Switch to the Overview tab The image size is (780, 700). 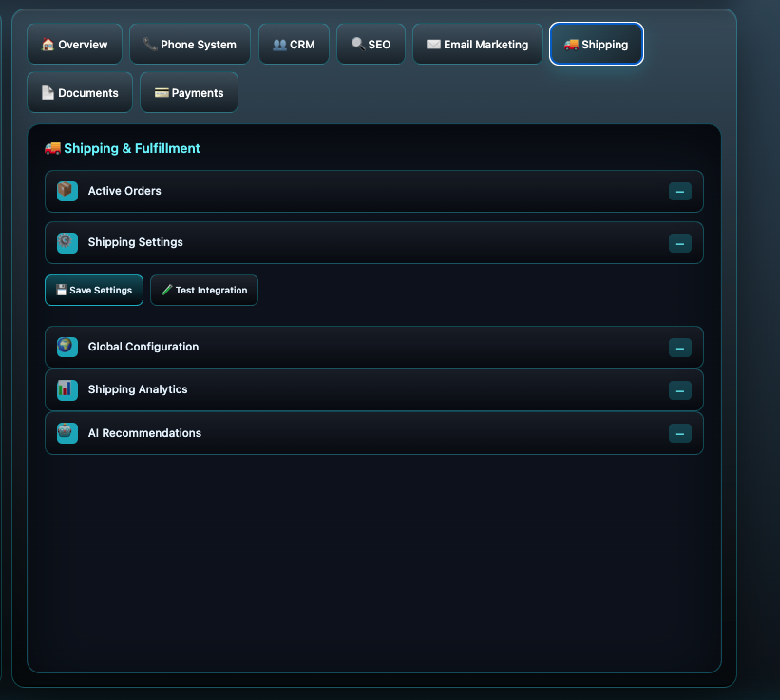[74, 45]
